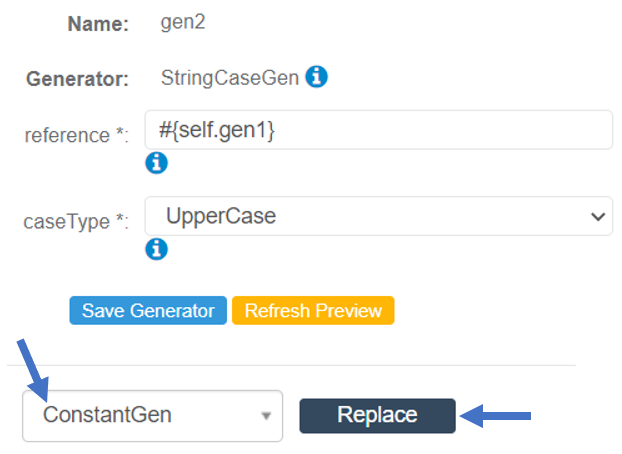The width and height of the screenshot is (622, 454).
Task: Click the horizontal divider above ConstantGen
Action: (x=300, y=365)
